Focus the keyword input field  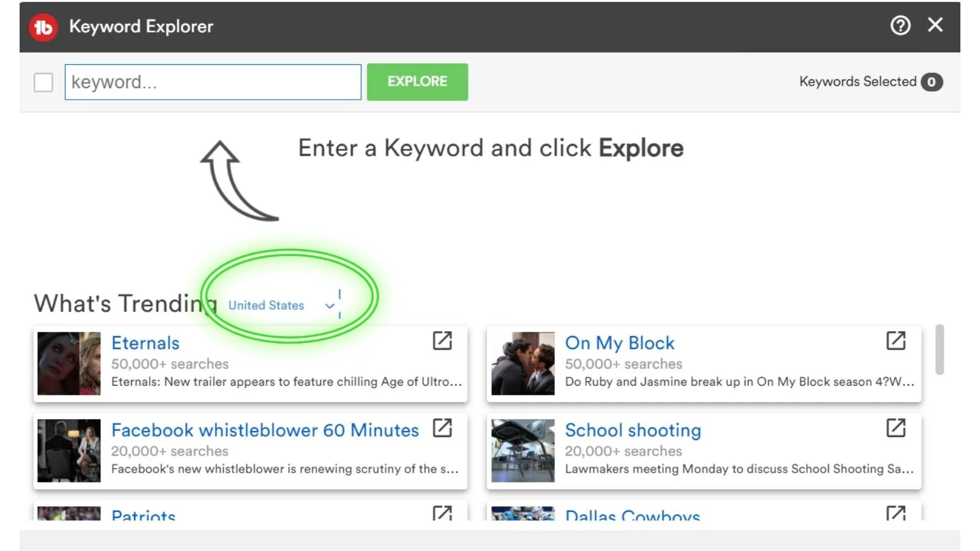click(213, 82)
